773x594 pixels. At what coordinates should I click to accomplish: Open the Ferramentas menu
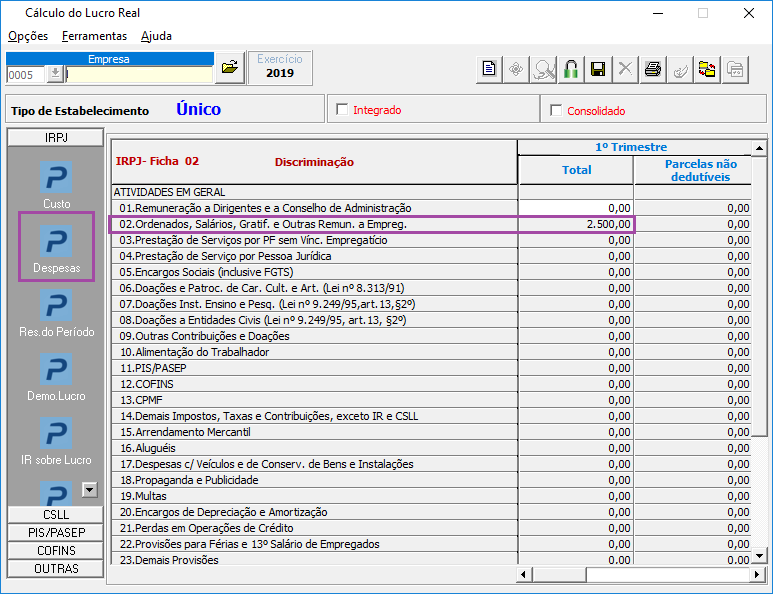[x=94, y=36]
